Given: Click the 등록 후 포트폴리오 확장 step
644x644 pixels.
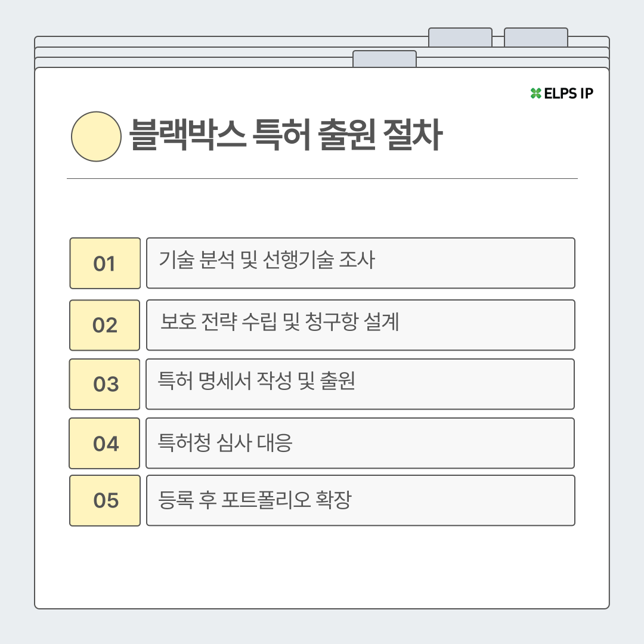Looking at the screenshot, I should click(360, 500).
